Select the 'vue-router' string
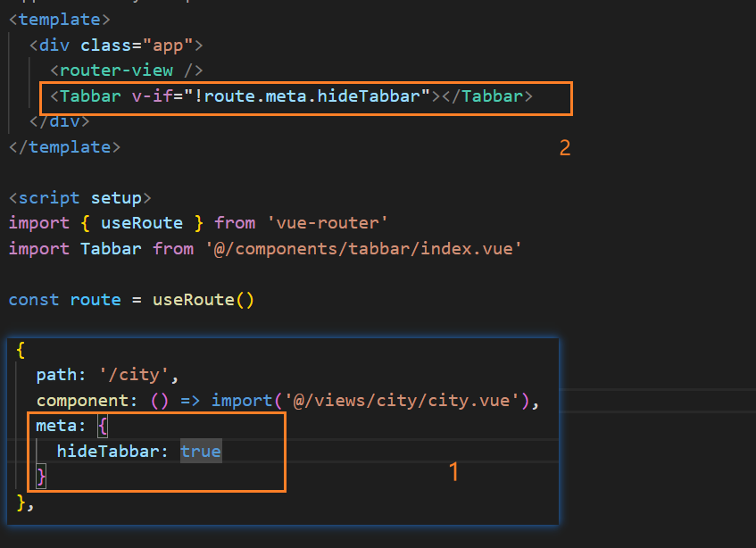Image resolution: width=756 pixels, height=548 pixels. 328,223
